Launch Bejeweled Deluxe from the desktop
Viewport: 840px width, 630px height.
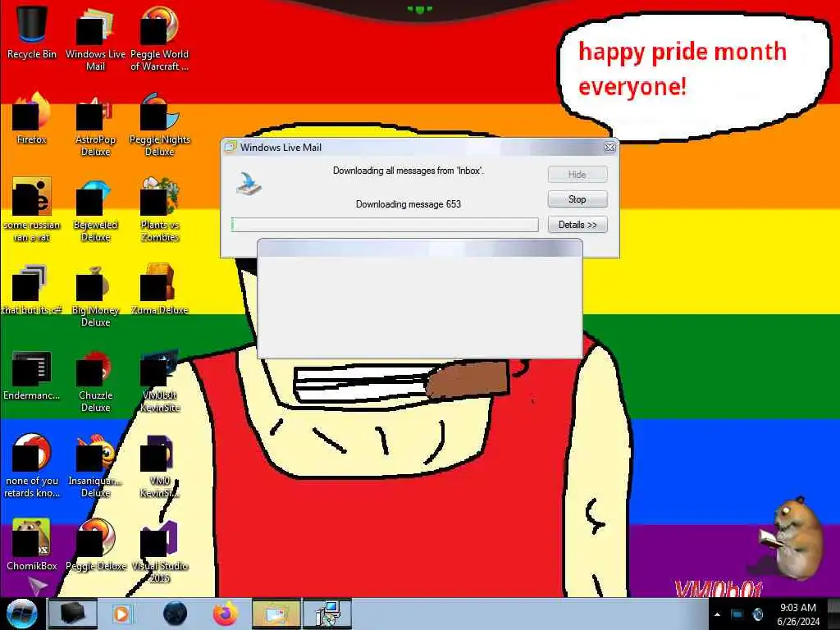coord(95,209)
